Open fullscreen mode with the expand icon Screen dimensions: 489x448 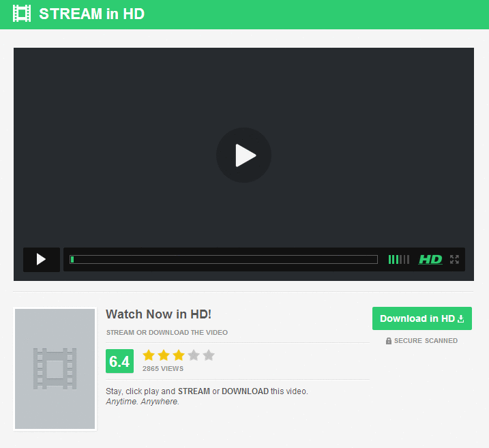[454, 259]
